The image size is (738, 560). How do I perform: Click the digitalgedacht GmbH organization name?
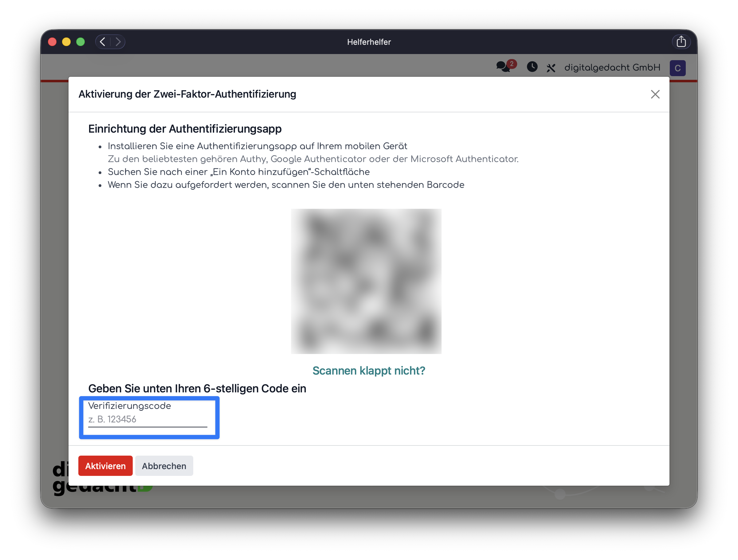[x=612, y=68]
